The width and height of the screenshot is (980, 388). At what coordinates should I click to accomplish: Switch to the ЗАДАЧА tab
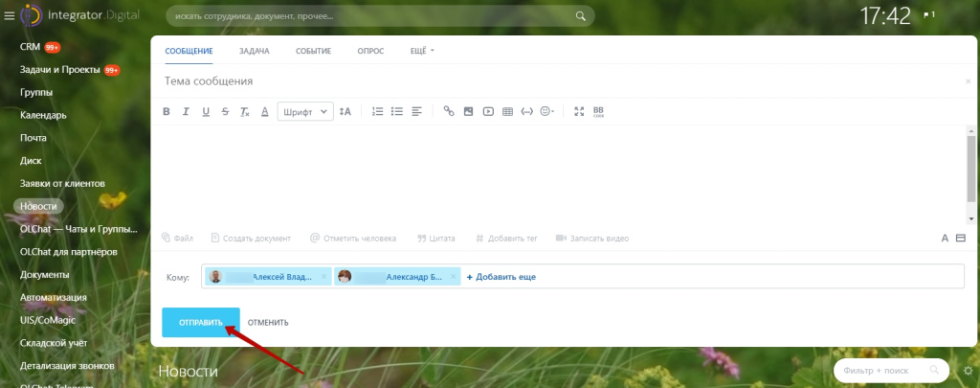[x=254, y=50]
